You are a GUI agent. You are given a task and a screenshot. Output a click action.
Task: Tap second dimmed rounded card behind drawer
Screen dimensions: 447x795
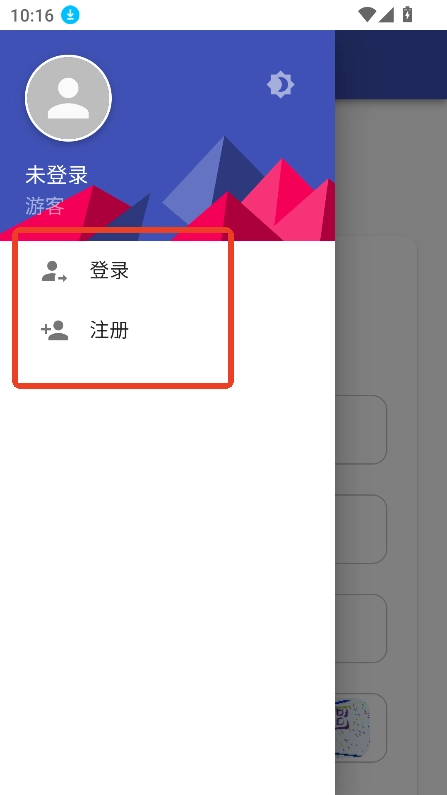tap(361, 529)
